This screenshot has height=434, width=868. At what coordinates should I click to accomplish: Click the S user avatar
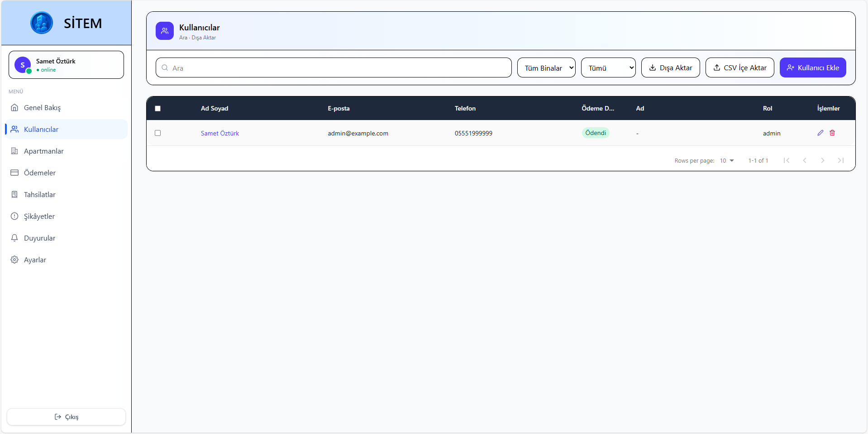coord(23,65)
